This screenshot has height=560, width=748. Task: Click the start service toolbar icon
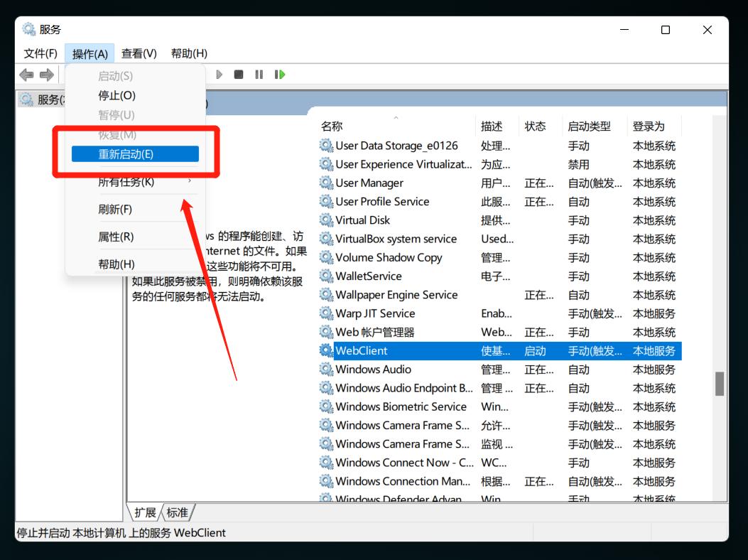(219, 74)
